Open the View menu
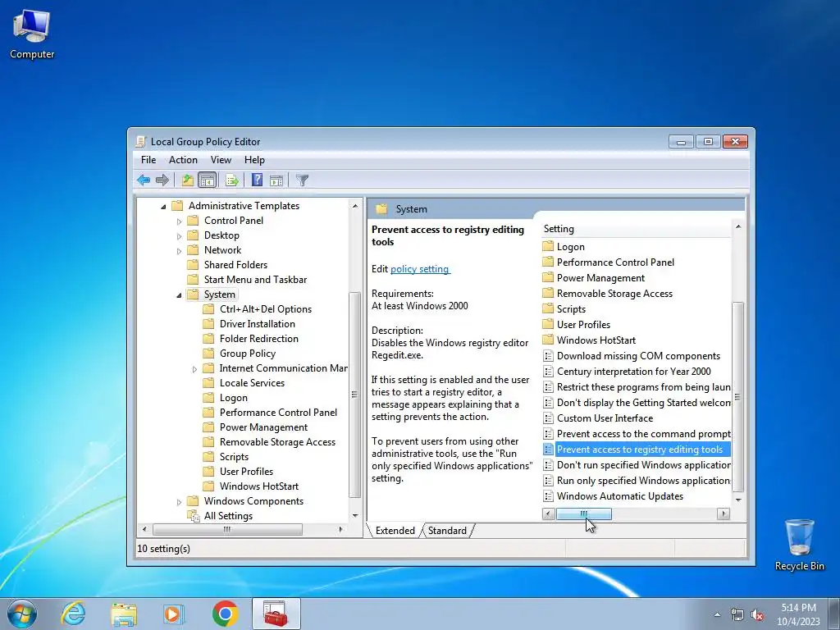 (221, 160)
